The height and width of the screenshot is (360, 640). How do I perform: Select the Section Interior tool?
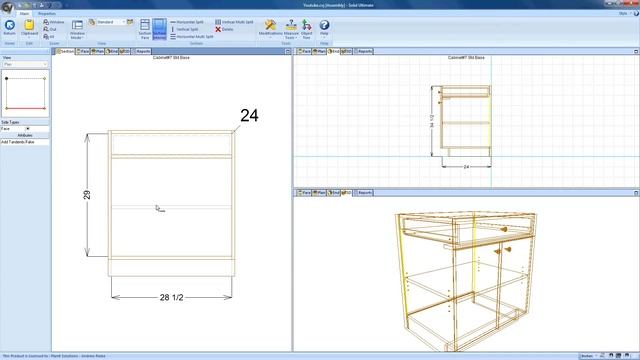click(160, 29)
